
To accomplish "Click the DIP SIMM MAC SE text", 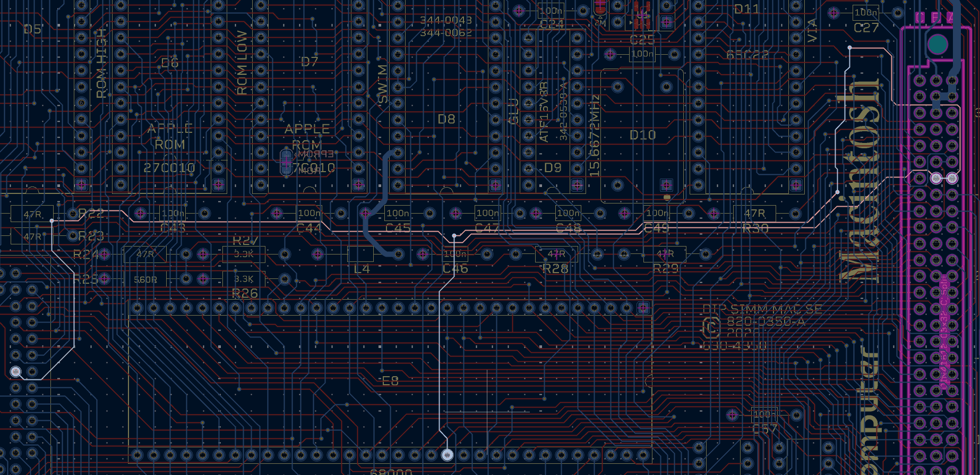I will [762, 309].
